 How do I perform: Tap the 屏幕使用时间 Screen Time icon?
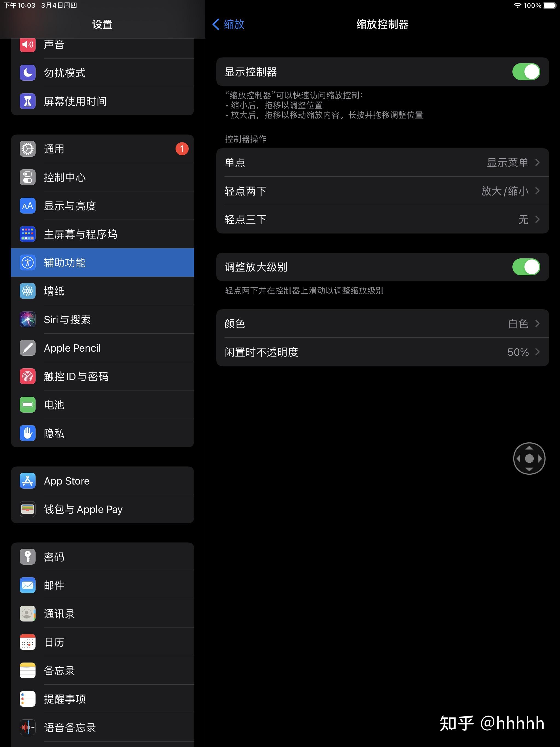(27, 101)
